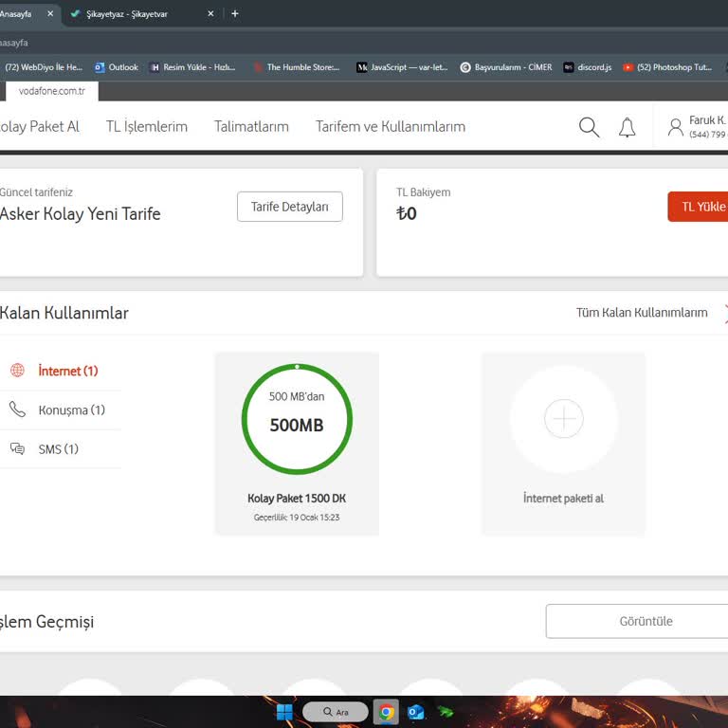Image resolution: width=728 pixels, height=728 pixels.
Task: Open JavaScript var-let bookmark
Action: pyautogui.click(x=402, y=67)
